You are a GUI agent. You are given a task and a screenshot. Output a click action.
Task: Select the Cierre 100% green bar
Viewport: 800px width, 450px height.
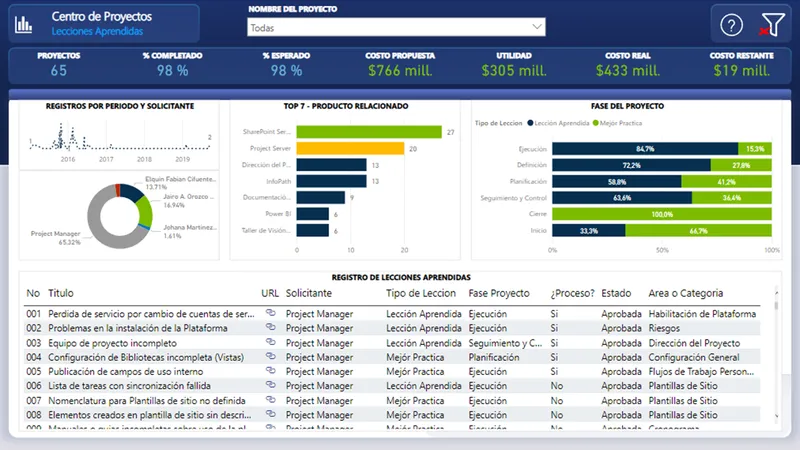coord(662,214)
